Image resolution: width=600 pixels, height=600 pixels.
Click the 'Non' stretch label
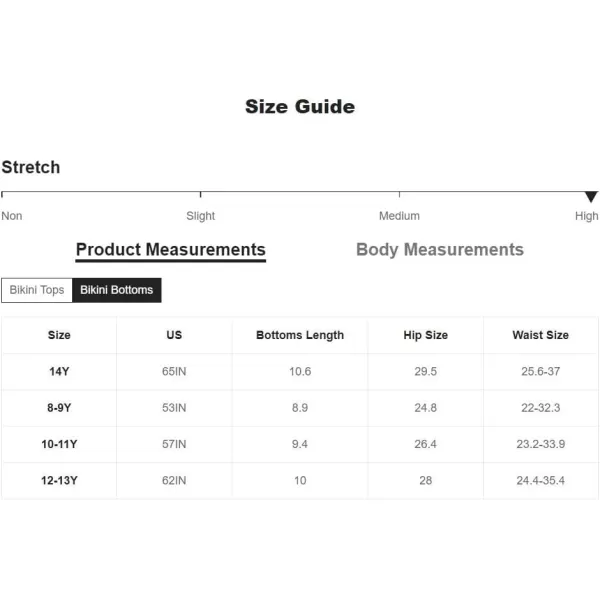pyautogui.click(x=12, y=216)
